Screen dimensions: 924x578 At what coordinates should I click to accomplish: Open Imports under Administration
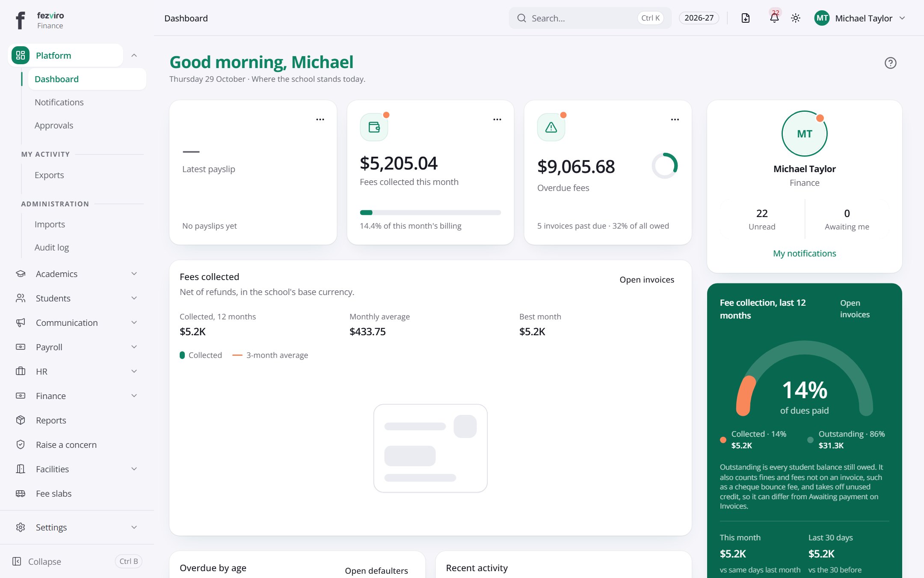(50, 224)
